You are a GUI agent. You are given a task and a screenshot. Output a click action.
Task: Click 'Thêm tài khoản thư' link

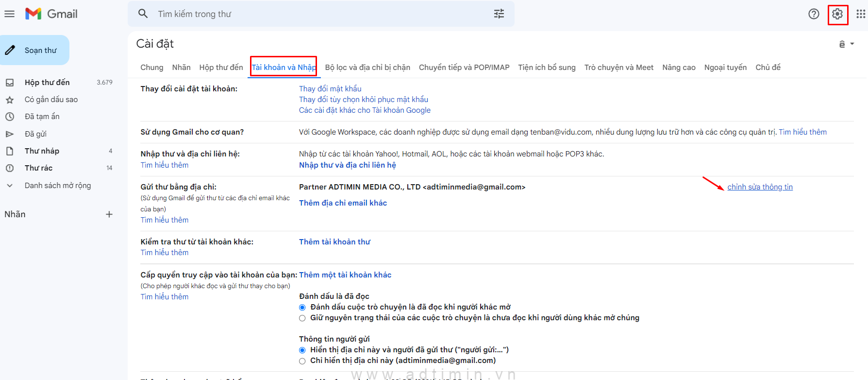(x=334, y=242)
